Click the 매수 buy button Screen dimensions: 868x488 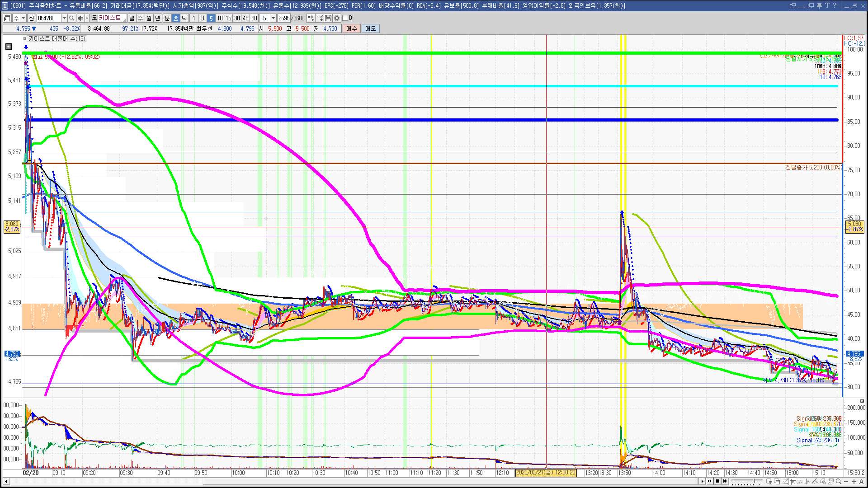coord(352,28)
